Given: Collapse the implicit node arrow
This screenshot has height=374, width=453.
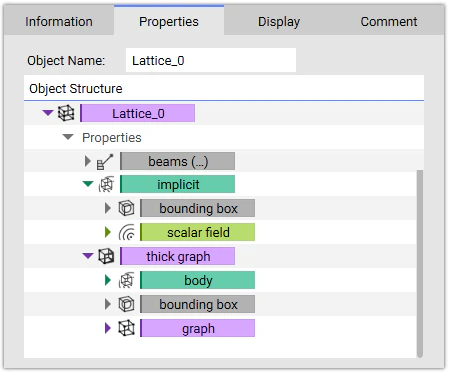Looking at the screenshot, I should (88, 184).
